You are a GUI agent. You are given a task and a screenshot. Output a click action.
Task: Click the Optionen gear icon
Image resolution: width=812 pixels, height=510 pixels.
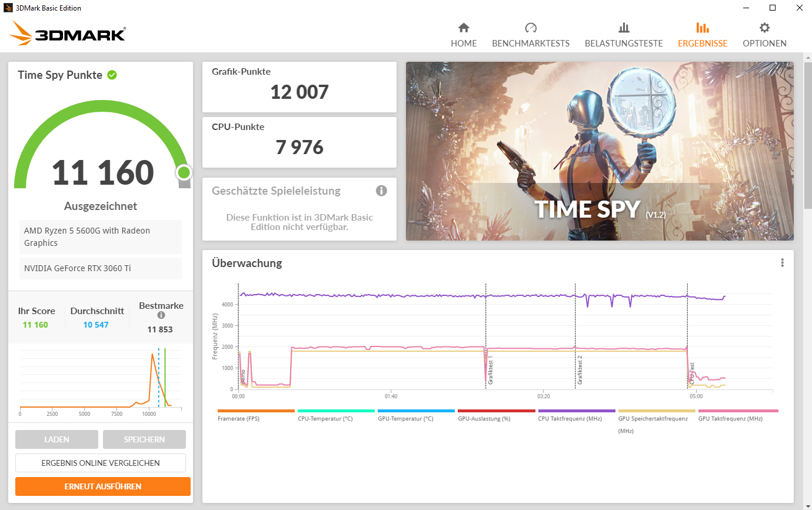pyautogui.click(x=764, y=28)
